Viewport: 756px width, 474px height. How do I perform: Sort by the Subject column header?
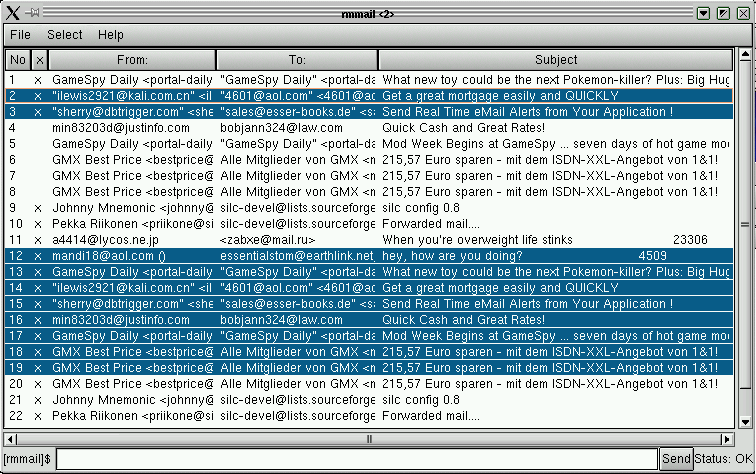point(556,60)
